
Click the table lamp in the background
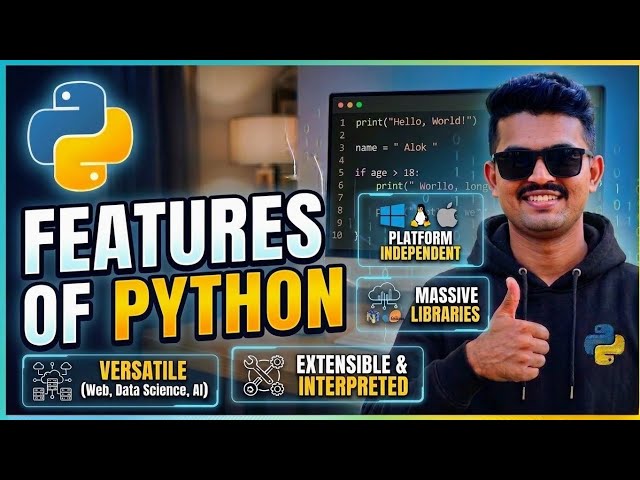[x=262, y=151]
